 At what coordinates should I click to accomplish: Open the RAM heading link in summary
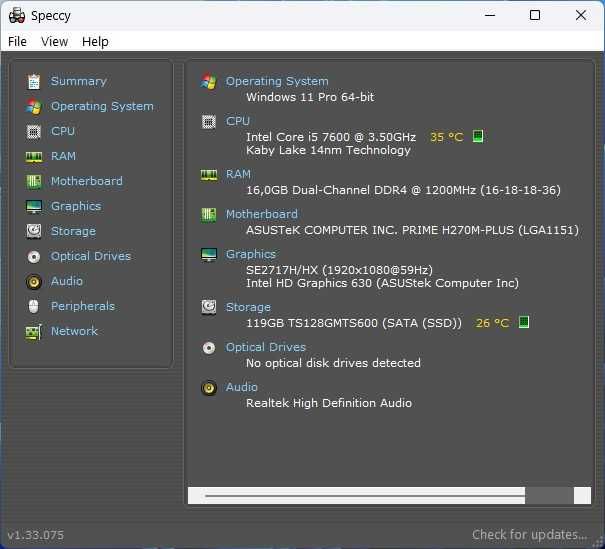pyautogui.click(x=238, y=174)
